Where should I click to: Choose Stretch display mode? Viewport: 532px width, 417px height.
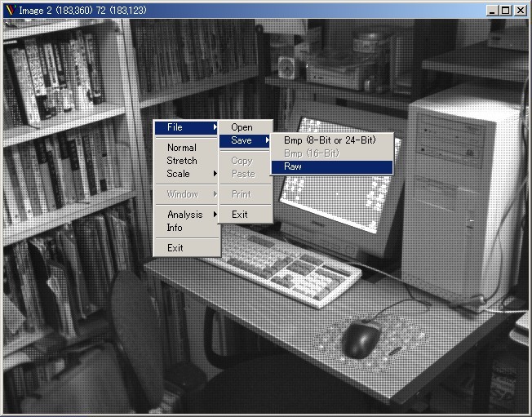186,161
